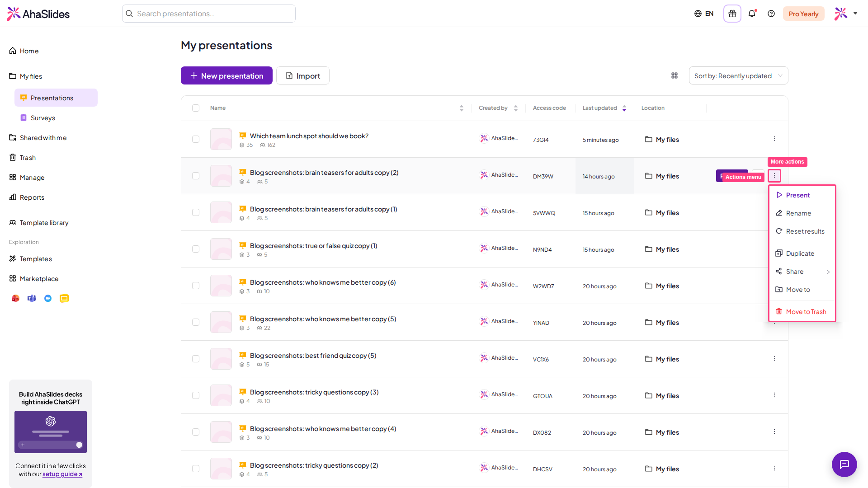Check the team lunch spot presentation row
Screen dimensions: 868x488
tap(196, 139)
